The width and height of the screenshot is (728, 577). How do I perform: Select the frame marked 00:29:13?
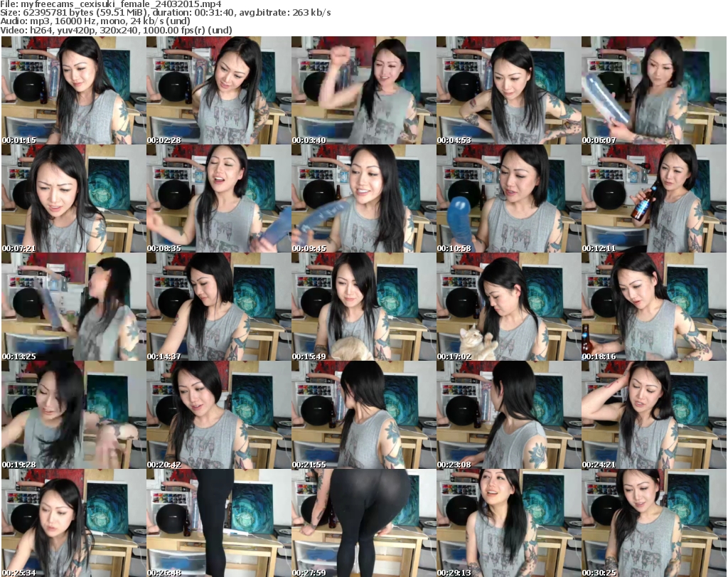[508, 523]
